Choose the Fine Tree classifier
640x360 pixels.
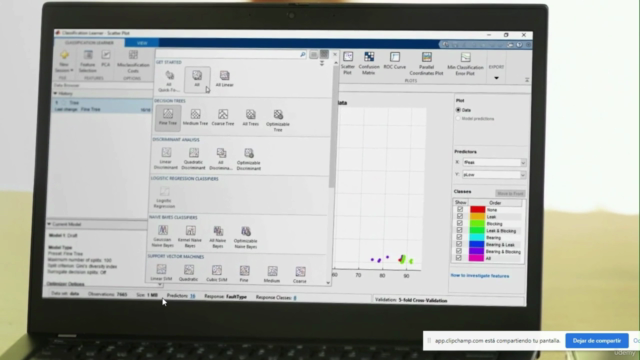[168, 117]
